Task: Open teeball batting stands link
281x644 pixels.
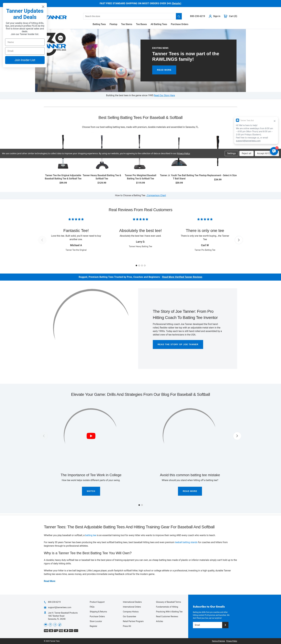Action: point(186,542)
